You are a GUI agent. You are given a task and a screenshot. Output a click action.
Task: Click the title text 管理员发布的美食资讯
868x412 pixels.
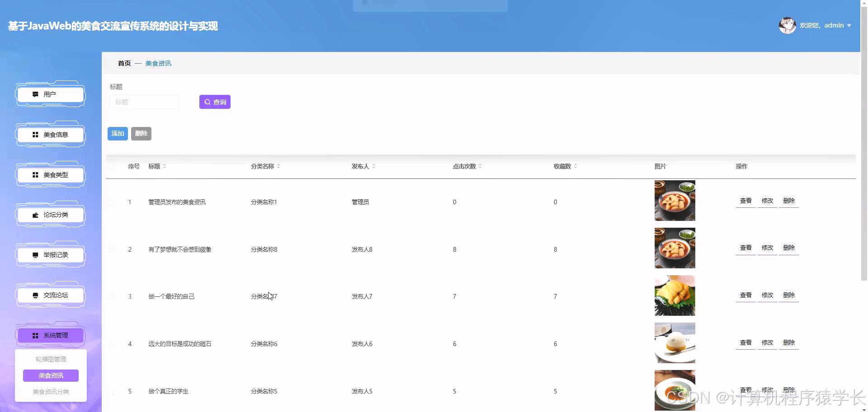pyautogui.click(x=177, y=202)
